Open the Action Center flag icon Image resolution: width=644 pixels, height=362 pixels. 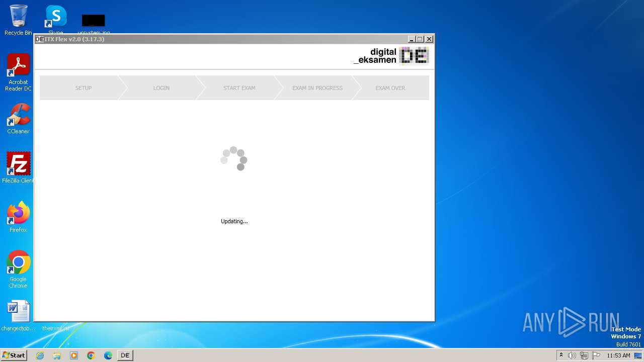point(596,355)
